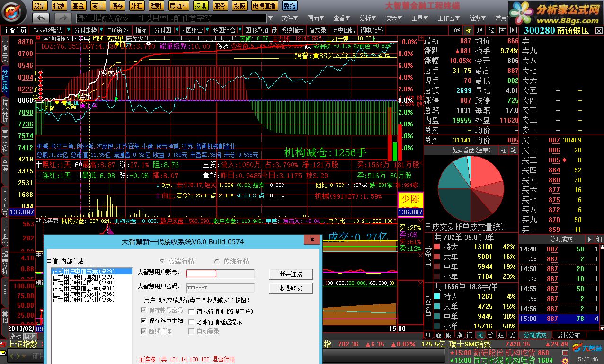Click the back arrow navigation button

[x=41, y=18]
